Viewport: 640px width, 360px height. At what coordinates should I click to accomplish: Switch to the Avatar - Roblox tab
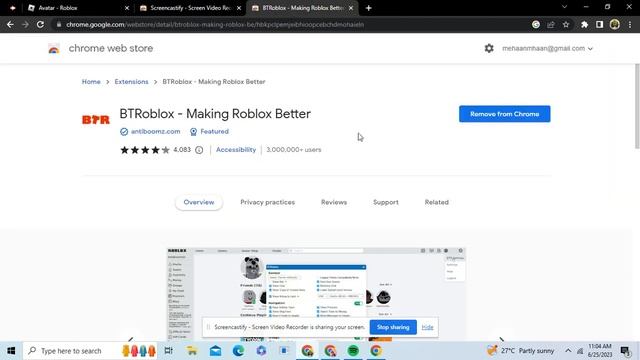pyautogui.click(x=78, y=8)
